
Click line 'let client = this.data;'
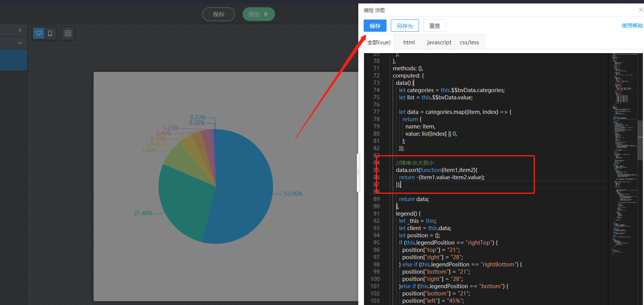coord(425,228)
